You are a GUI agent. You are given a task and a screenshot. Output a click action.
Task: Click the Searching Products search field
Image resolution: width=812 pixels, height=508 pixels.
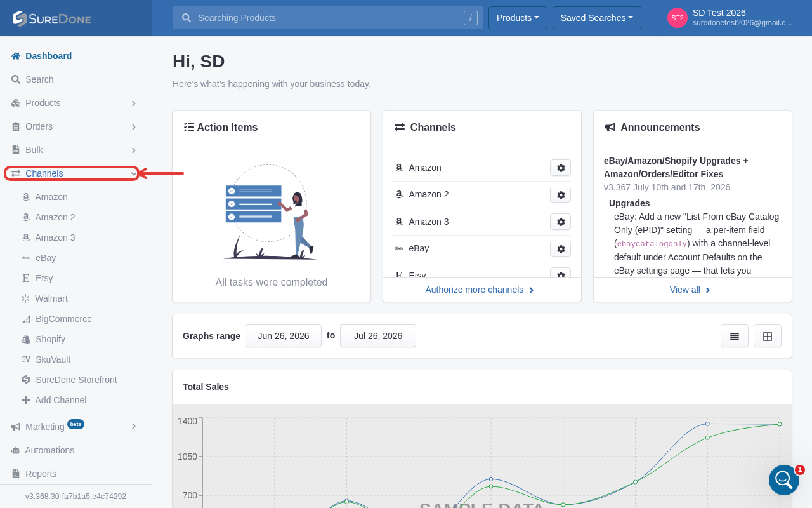[328, 18]
